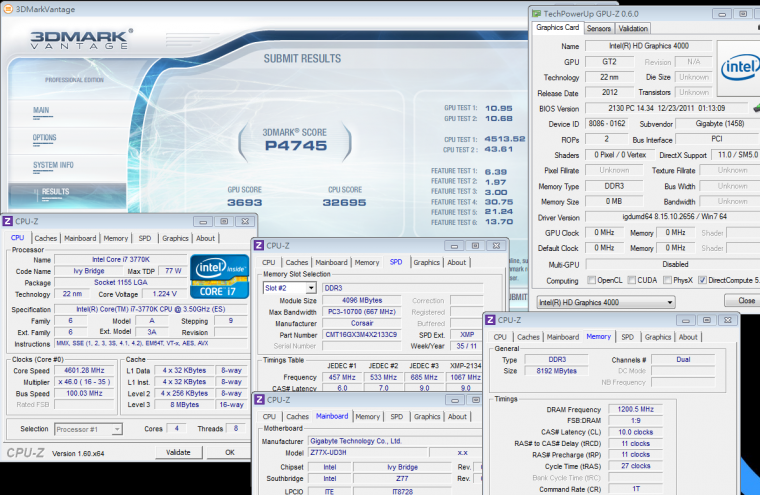Click the OK button next to Validate
Image resolution: width=760 pixels, height=495 pixels.
click(x=229, y=452)
